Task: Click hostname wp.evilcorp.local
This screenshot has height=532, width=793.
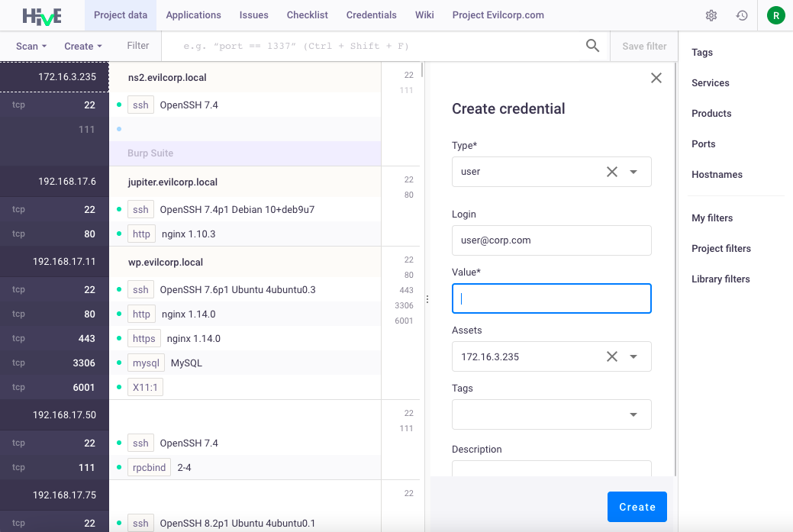Action: pyautogui.click(x=166, y=263)
